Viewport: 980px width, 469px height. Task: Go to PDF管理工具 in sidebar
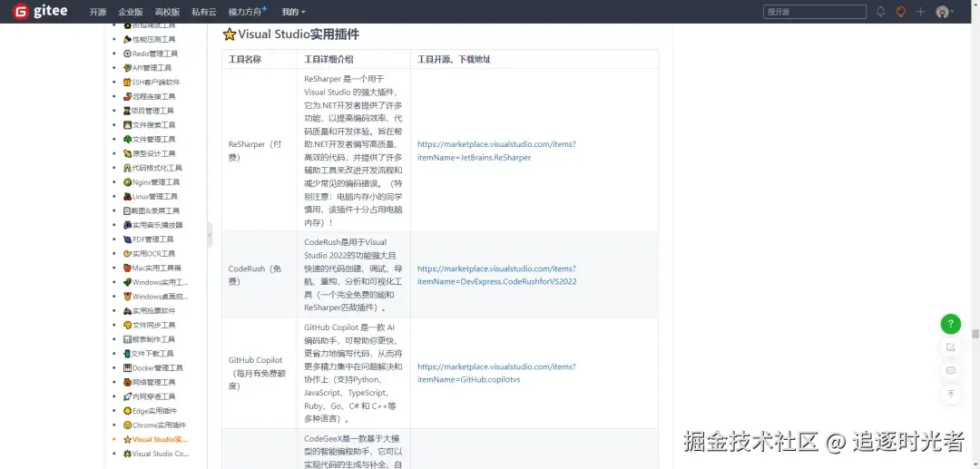pos(149,239)
